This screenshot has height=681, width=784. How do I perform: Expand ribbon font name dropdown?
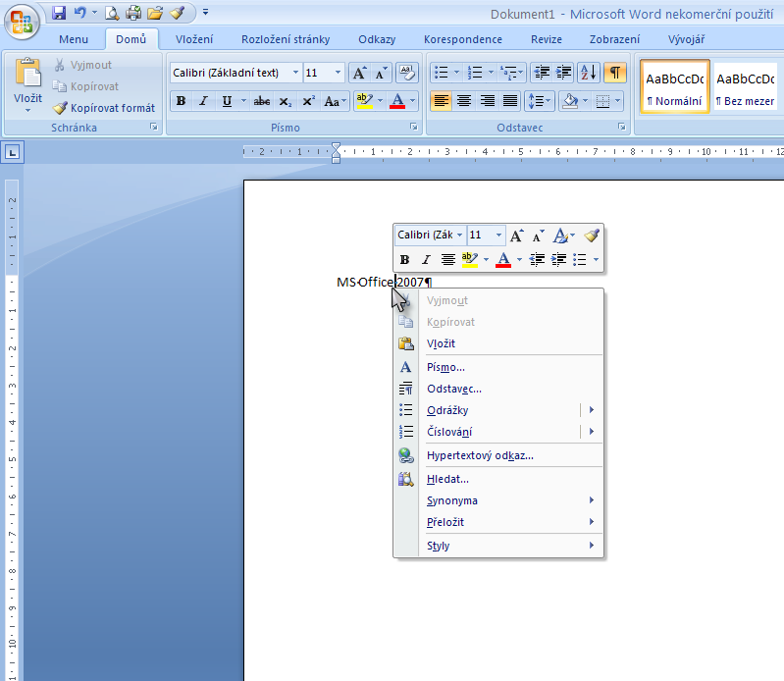coord(295,73)
